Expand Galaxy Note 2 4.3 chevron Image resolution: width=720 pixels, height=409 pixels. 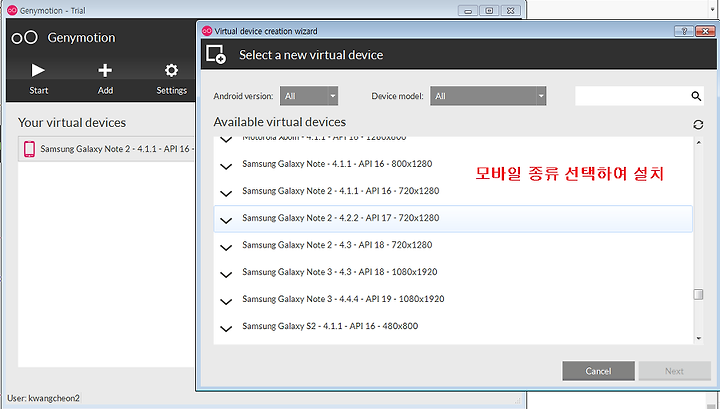tap(226, 247)
